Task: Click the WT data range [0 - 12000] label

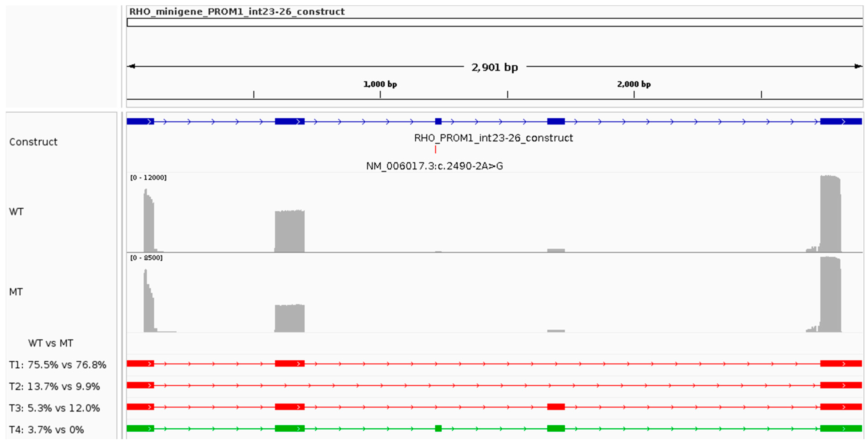Action: [x=148, y=178]
